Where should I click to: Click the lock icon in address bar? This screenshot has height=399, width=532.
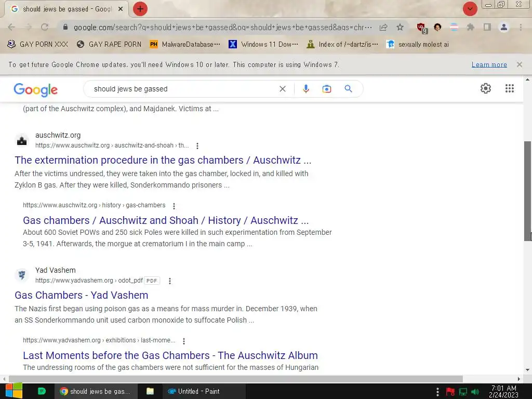65,27
